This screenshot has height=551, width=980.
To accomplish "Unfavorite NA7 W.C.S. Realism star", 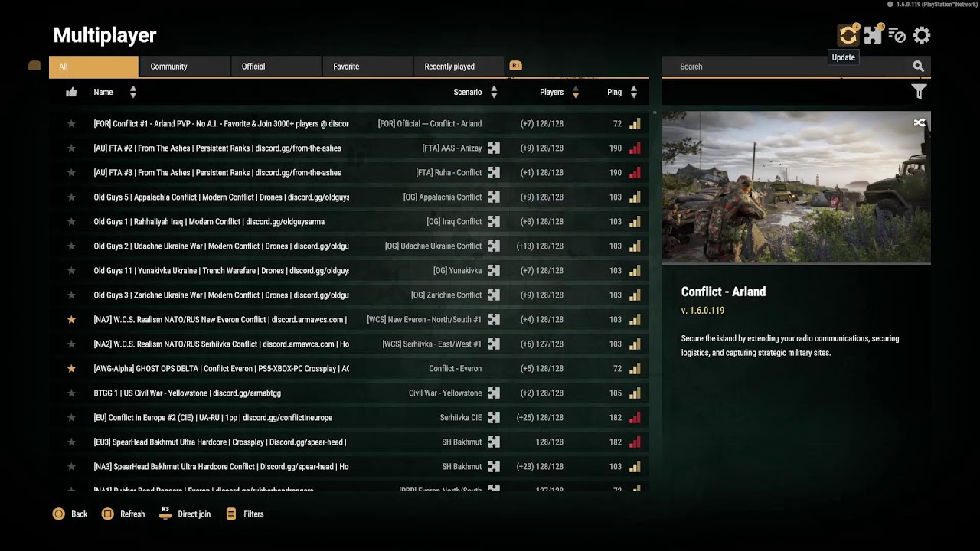I will [71, 320].
